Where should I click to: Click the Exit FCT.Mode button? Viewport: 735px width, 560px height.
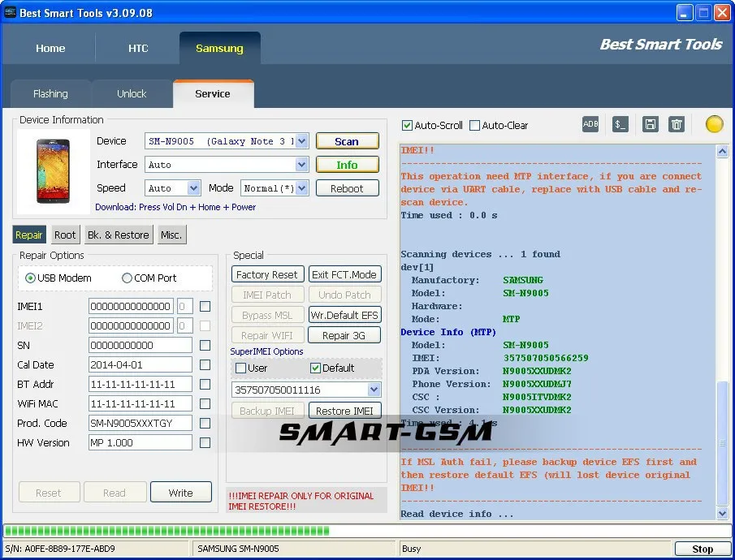click(x=344, y=274)
